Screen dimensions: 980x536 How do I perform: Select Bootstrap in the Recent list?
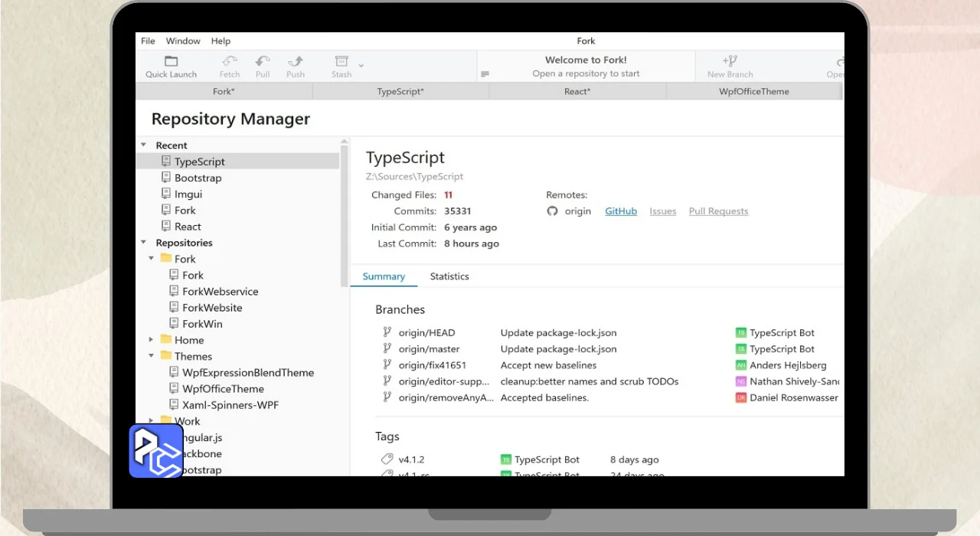point(198,178)
